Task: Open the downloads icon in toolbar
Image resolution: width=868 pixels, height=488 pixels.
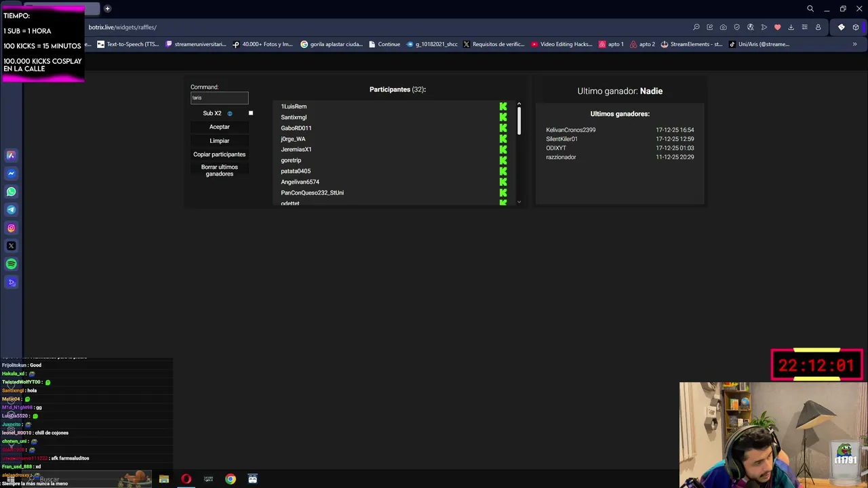Action: pyautogui.click(x=791, y=27)
